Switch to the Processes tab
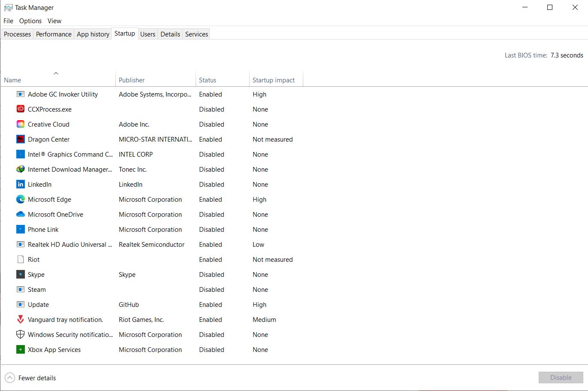 [x=18, y=34]
